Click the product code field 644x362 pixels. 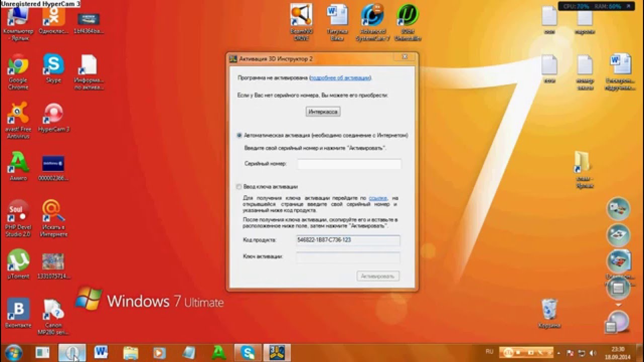coord(348,240)
